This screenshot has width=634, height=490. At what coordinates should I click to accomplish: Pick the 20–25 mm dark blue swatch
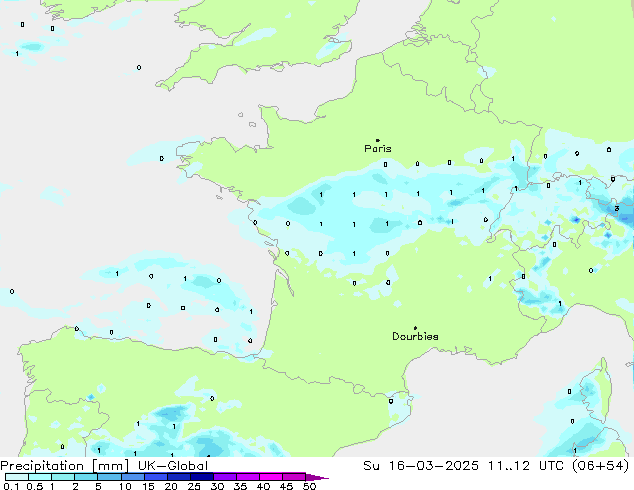(178, 477)
